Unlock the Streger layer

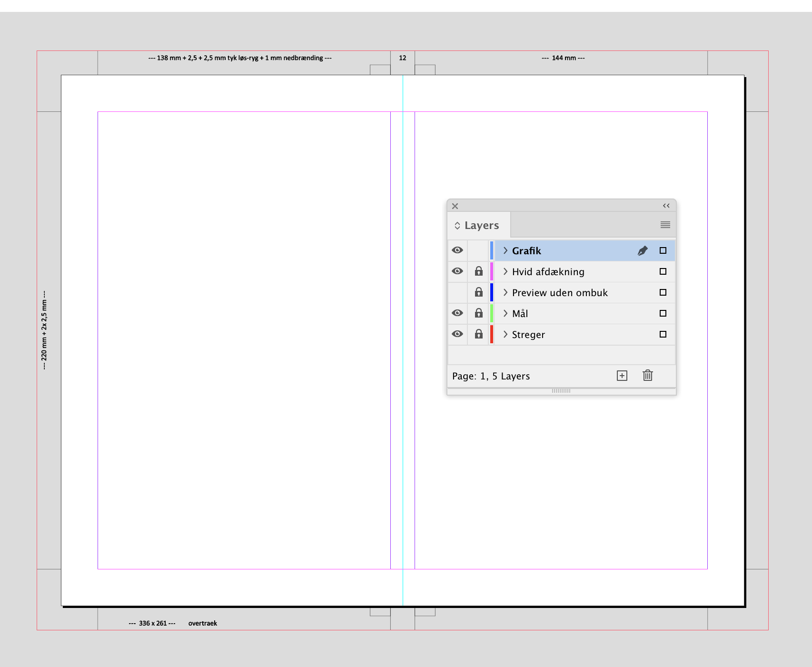click(479, 334)
